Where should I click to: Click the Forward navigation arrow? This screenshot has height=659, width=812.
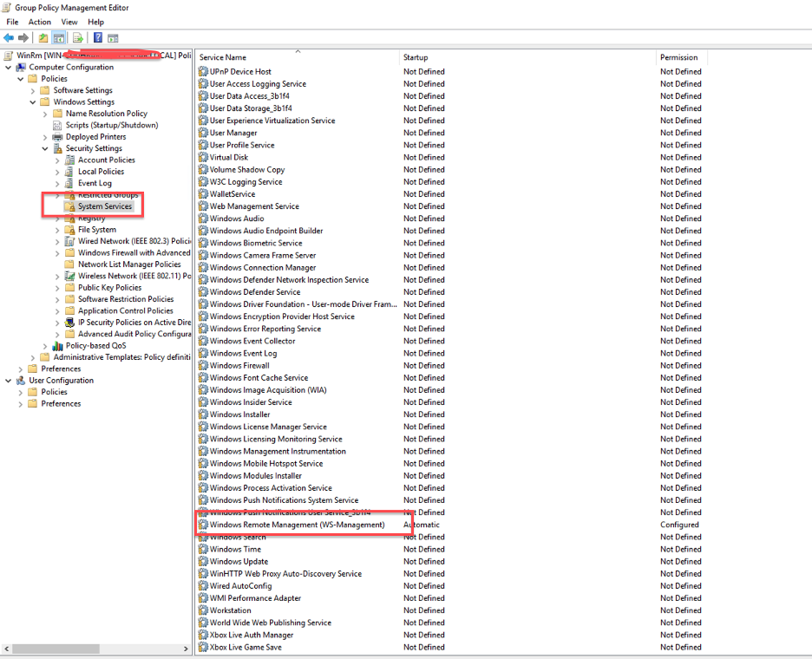click(x=23, y=37)
